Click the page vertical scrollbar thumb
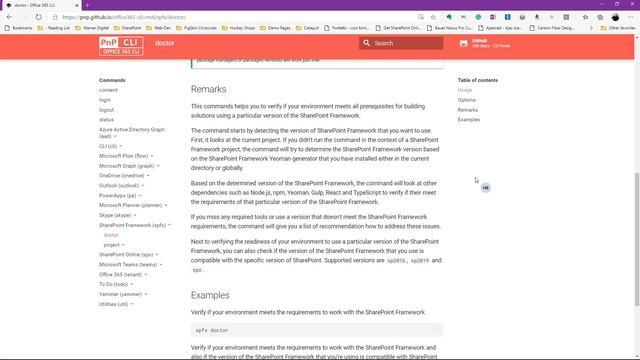This screenshot has height=360, width=640. pos(637,239)
